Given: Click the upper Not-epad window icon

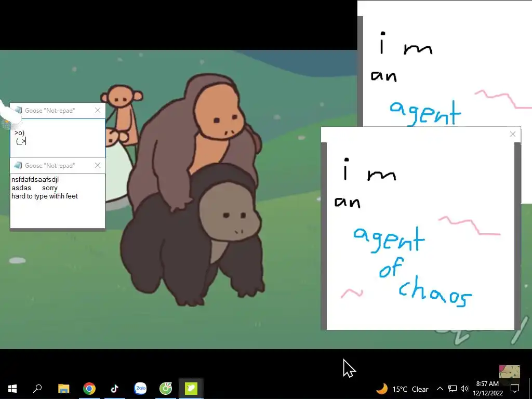Looking at the screenshot, I should (18, 110).
